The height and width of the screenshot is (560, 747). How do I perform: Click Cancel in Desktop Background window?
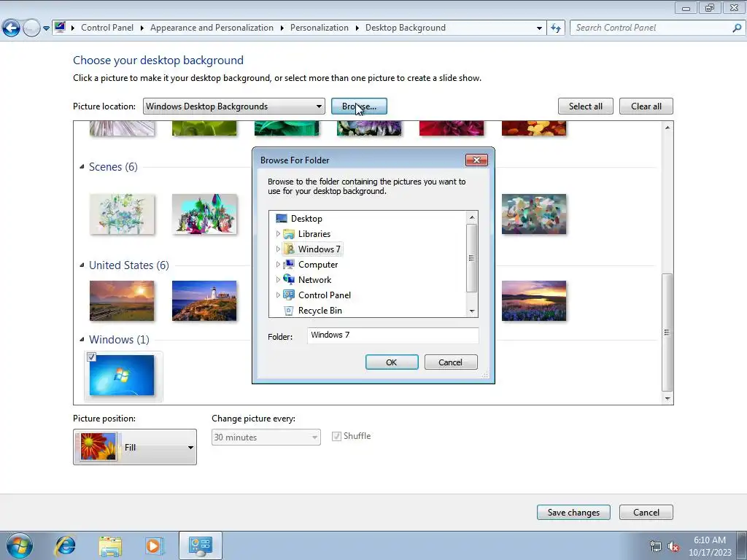pyautogui.click(x=646, y=513)
